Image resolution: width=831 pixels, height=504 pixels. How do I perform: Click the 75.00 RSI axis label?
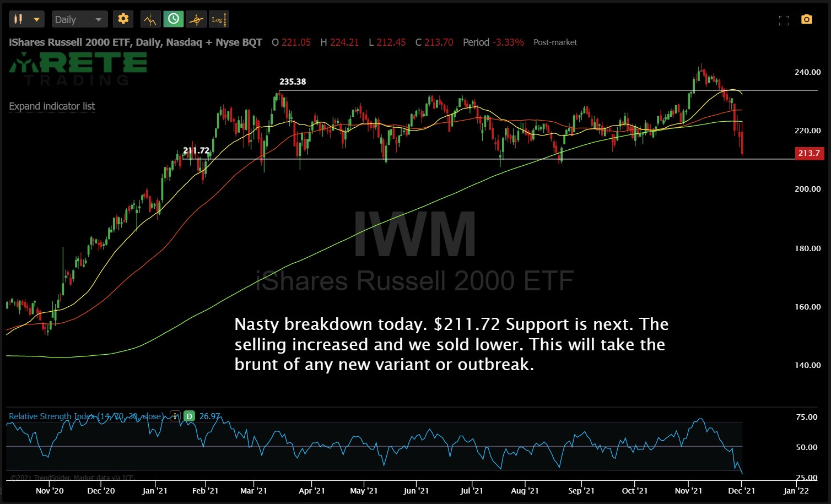(807, 417)
